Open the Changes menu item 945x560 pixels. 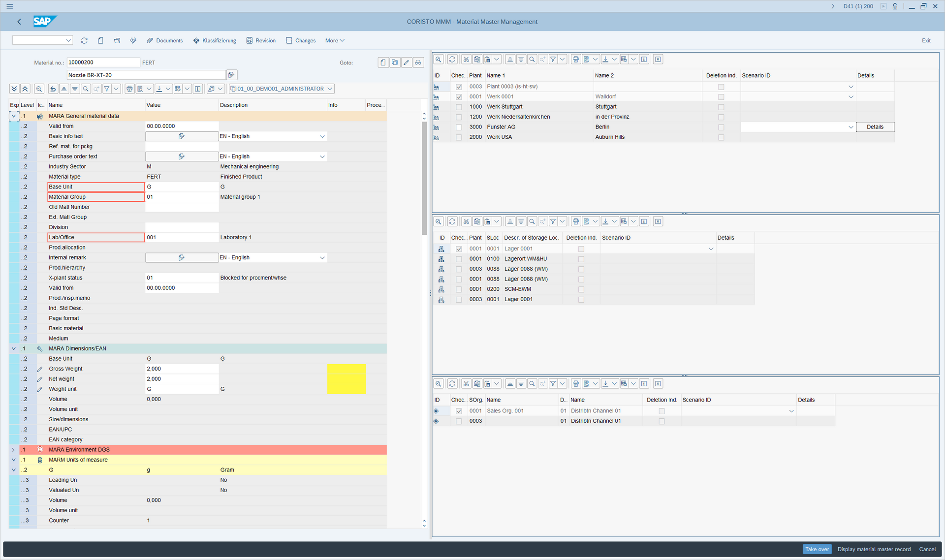[301, 40]
